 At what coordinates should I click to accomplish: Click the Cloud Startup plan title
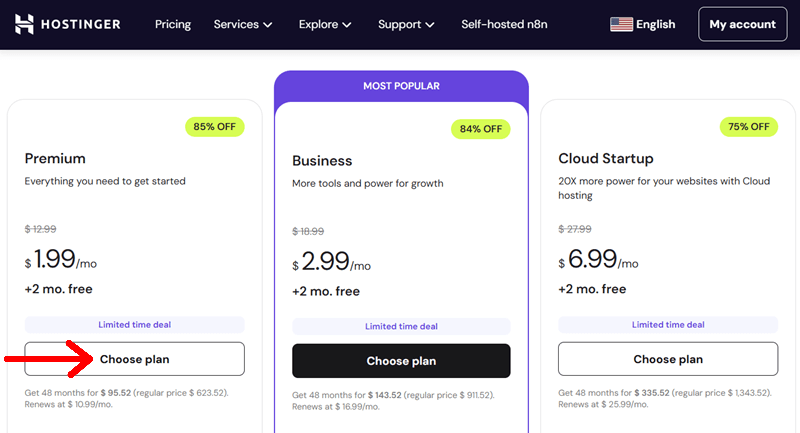coord(606,159)
